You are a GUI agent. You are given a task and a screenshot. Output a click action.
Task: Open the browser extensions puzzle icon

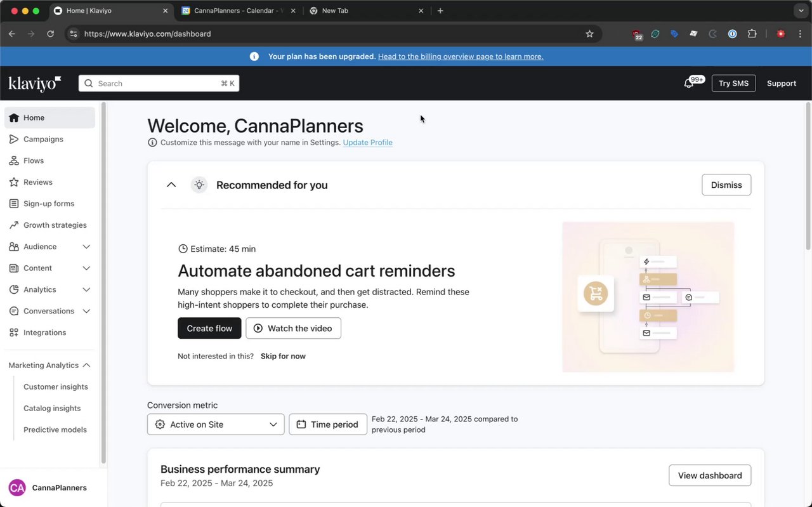pos(752,34)
